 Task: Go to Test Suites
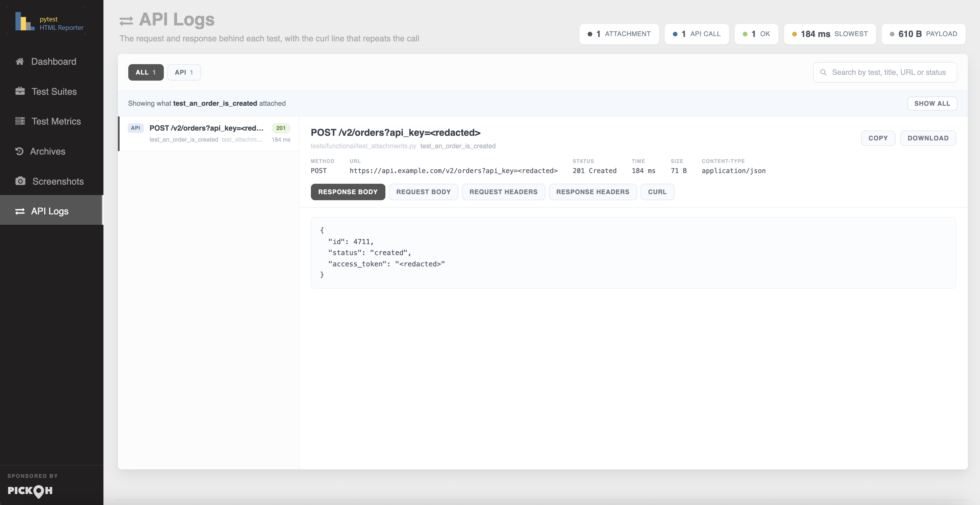point(52,91)
